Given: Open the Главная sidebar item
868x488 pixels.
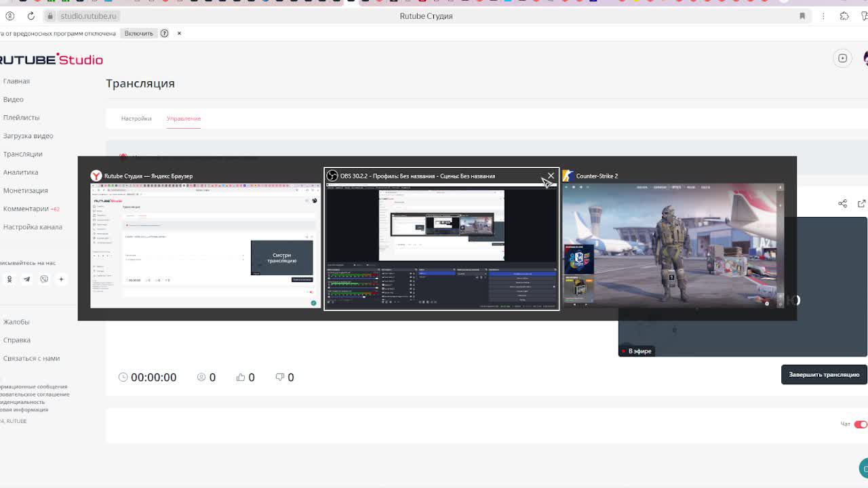Looking at the screenshot, I should [16, 81].
